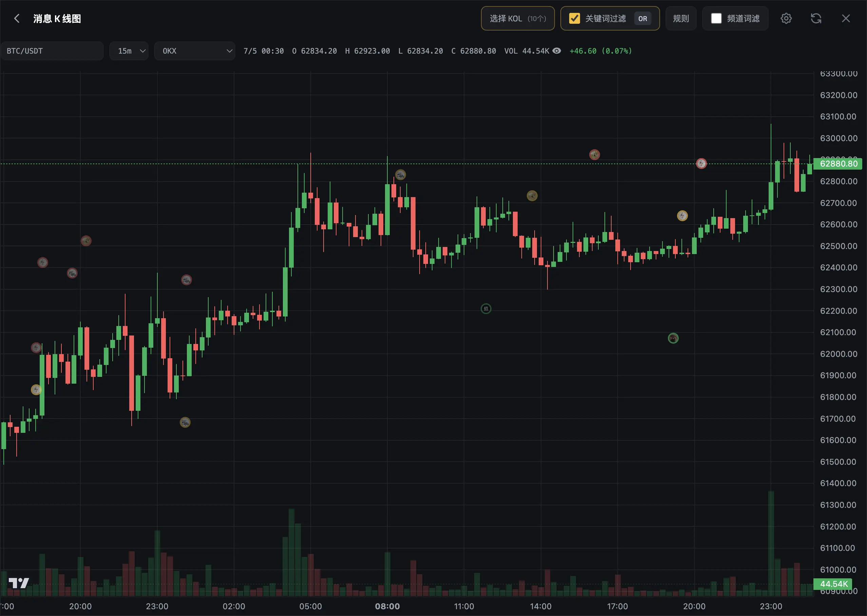Viewport: 867px width, 616px height.
Task: Click the close value C 62880.80 in header
Action: tap(474, 51)
